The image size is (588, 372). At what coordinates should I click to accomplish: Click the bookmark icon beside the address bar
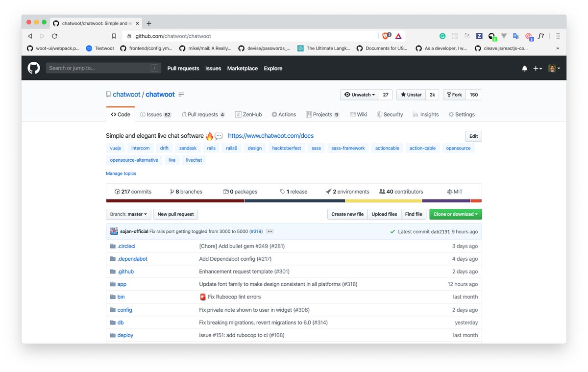[114, 36]
